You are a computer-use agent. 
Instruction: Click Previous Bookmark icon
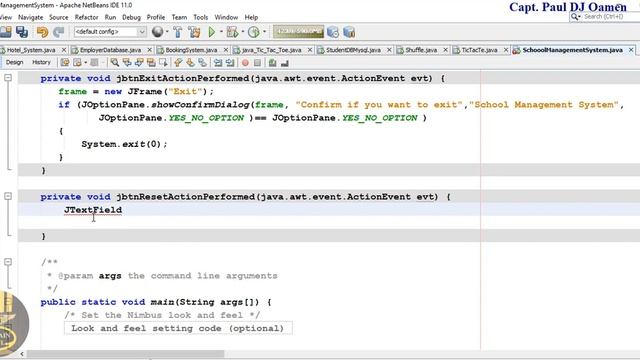pyautogui.click(x=178, y=63)
